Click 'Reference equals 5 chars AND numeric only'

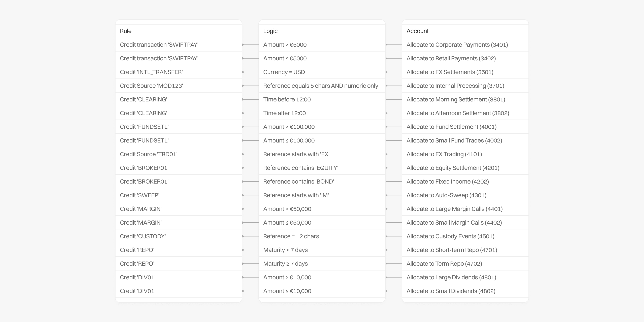(321, 86)
